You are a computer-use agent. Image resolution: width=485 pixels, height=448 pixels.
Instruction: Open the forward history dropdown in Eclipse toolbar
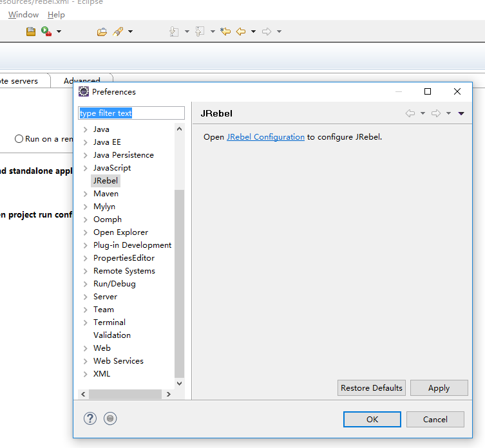279,32
